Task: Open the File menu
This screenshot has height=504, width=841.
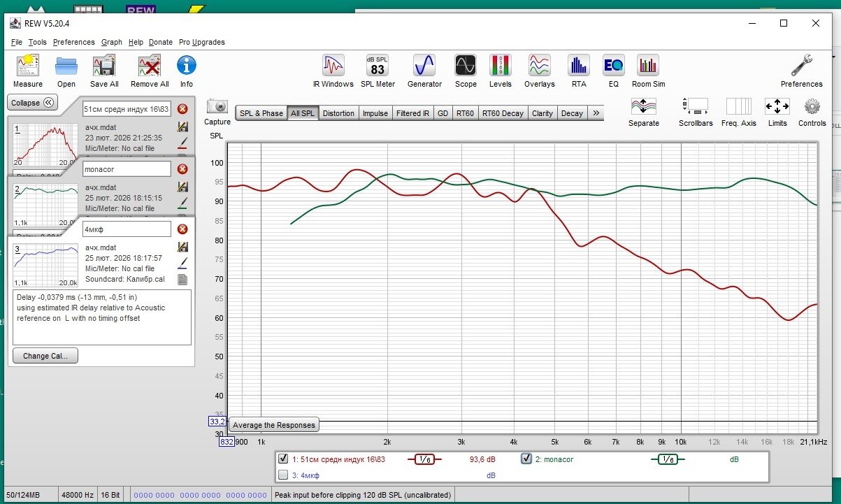Action: (x=17, y=42)
